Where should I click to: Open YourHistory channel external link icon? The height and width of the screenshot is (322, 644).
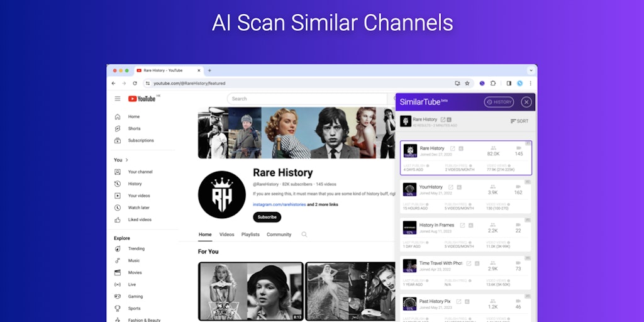pos(450,187)
